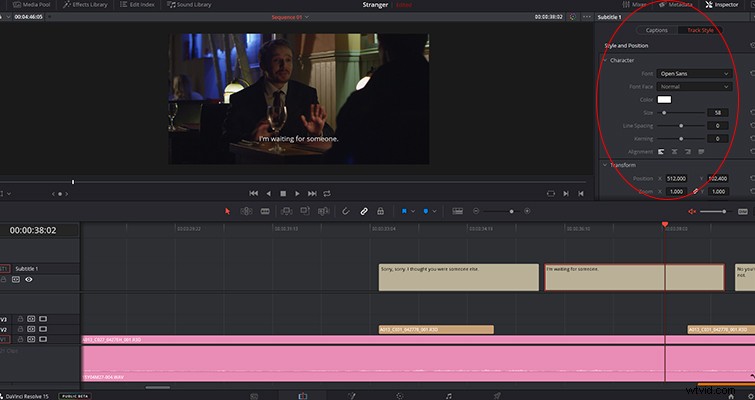Click the blue flag icon

pos(404,211)
